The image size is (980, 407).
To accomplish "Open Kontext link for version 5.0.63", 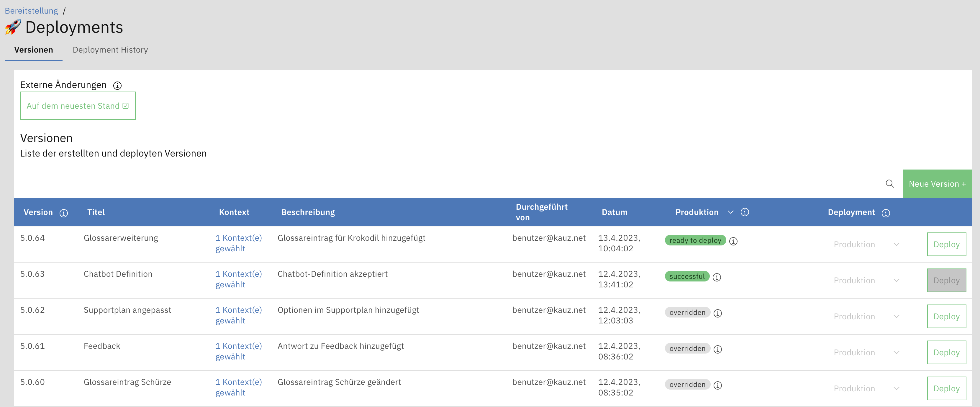I will 239,279.
